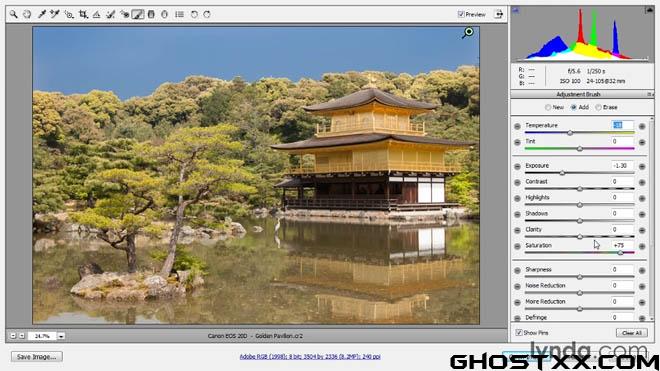This screenshot has width=660, height=371.
Task: Select the Zoom tool in toolbar
Action: (13, 14)
